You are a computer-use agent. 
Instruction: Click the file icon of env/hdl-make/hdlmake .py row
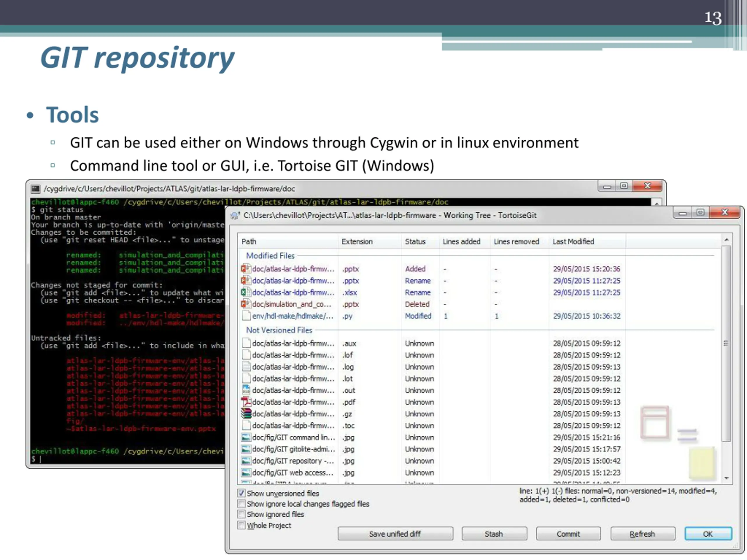(247, 316)
